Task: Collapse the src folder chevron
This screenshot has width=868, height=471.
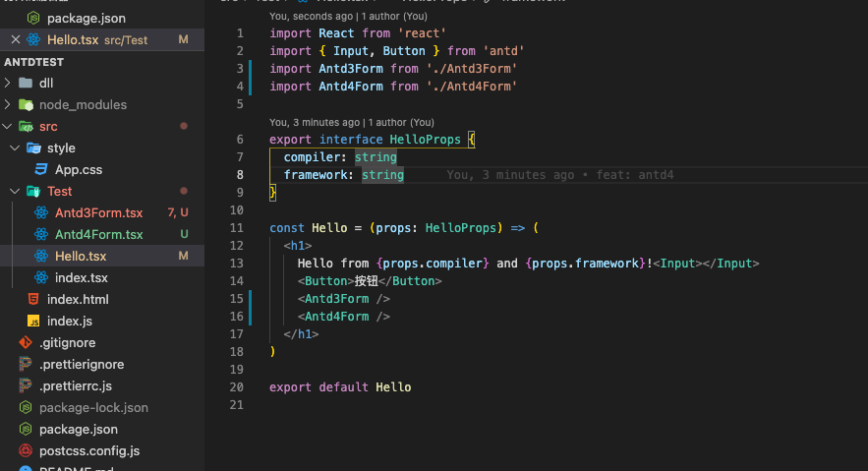Action: (7, 126)
